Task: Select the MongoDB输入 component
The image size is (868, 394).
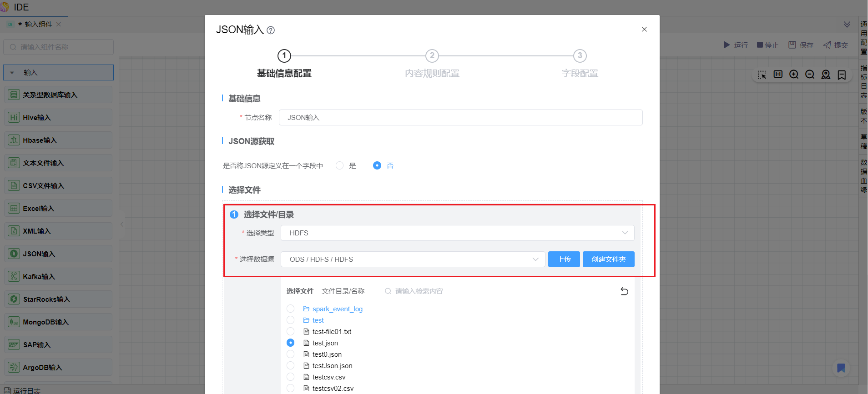Action: click(x=58, y=322)
